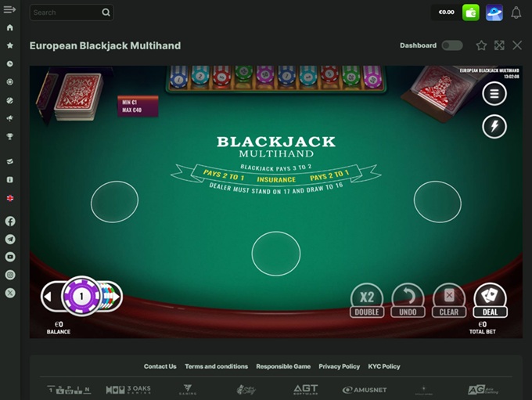Open the notifications bell

point(516,13)
